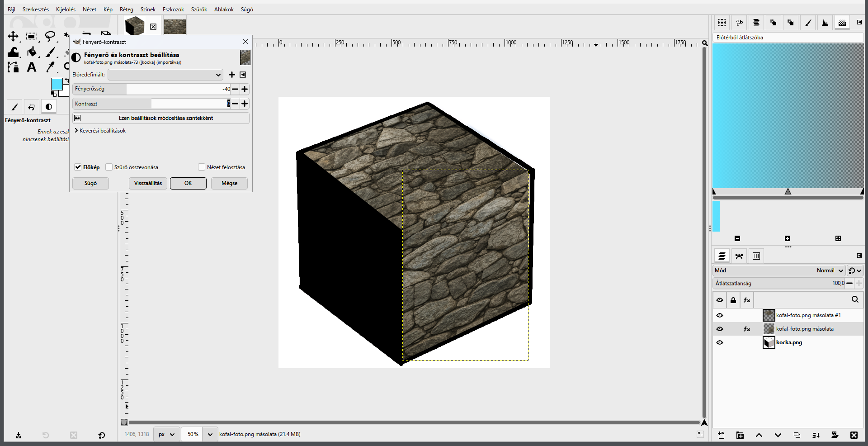The height and width of the screenshot is (446, 868).
Task: Open the layer Mód dropdown
Action: 778,270
